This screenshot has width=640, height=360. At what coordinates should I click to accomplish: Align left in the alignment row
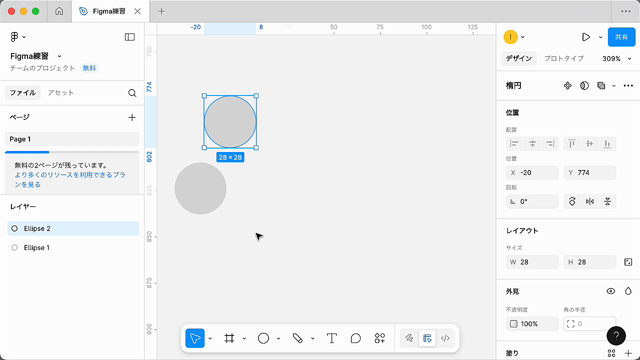point(514,144)
